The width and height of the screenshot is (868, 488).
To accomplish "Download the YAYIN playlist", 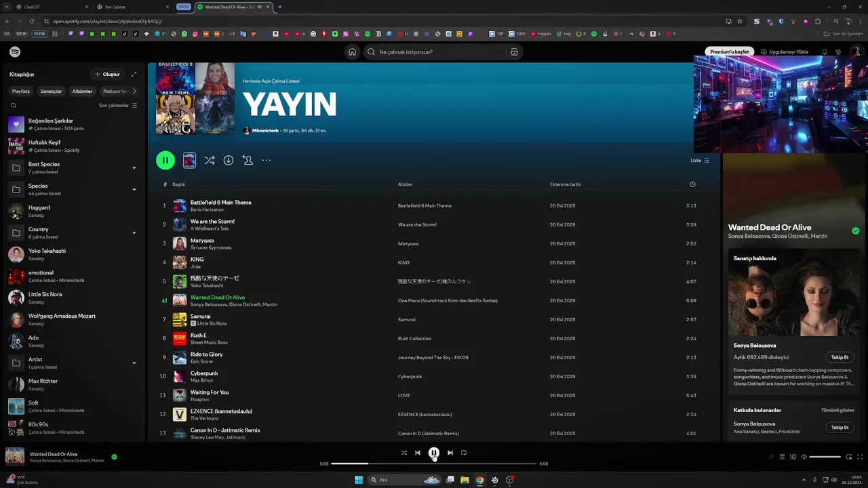I will [x=229, y=161].
